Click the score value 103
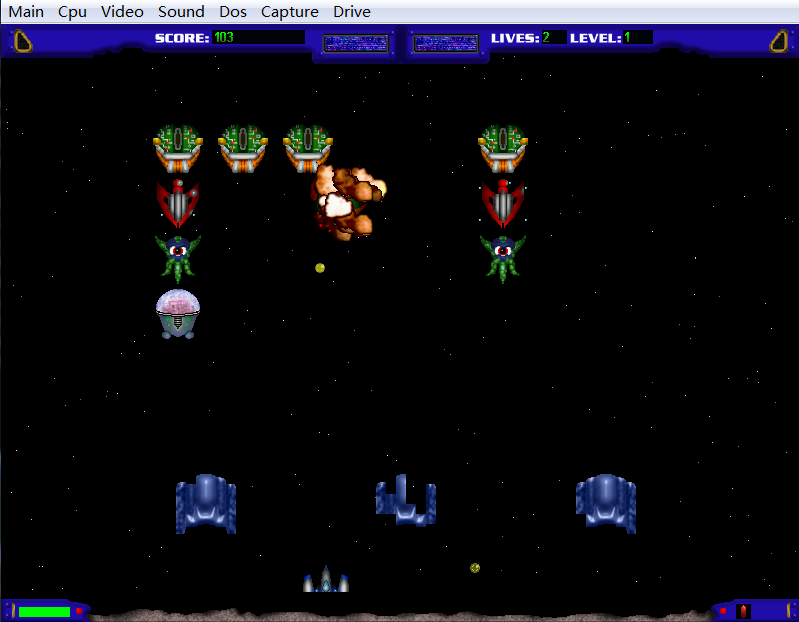This screenshot has width=799, height=622. [x=224, y=37]
